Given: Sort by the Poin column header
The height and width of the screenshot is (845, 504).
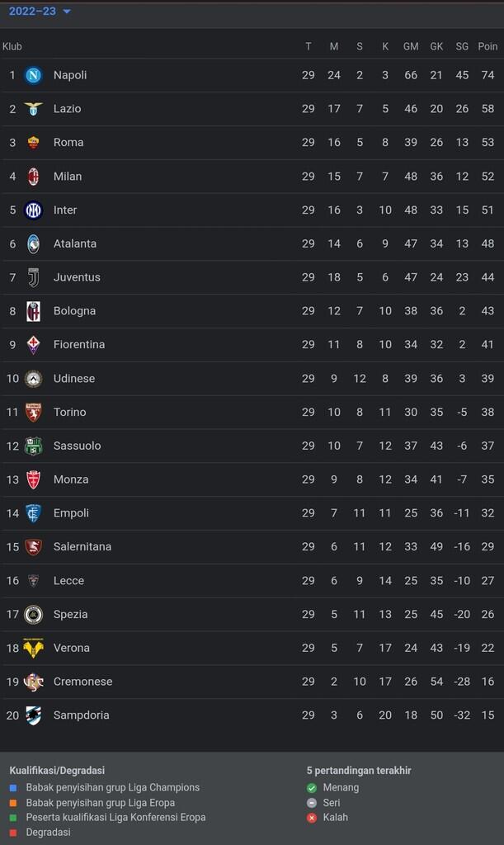Looking at the screenshot, I should pos(488,47).
